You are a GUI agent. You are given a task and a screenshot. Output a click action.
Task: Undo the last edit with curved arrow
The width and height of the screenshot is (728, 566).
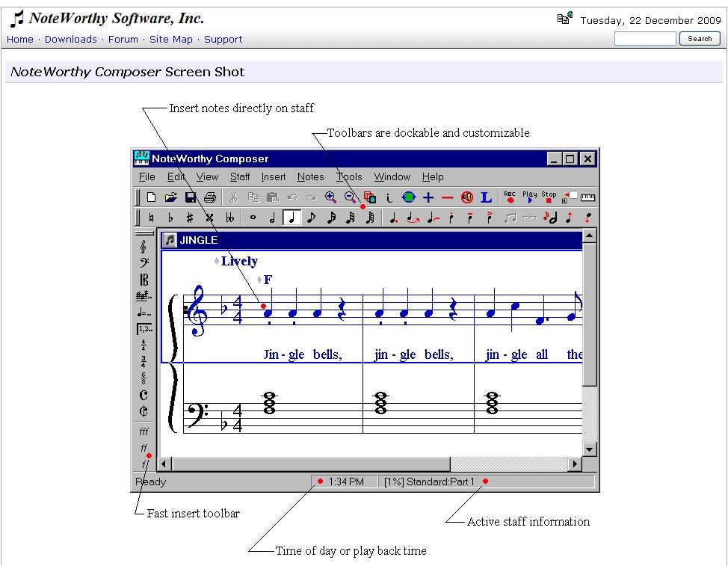coord(292,197)
